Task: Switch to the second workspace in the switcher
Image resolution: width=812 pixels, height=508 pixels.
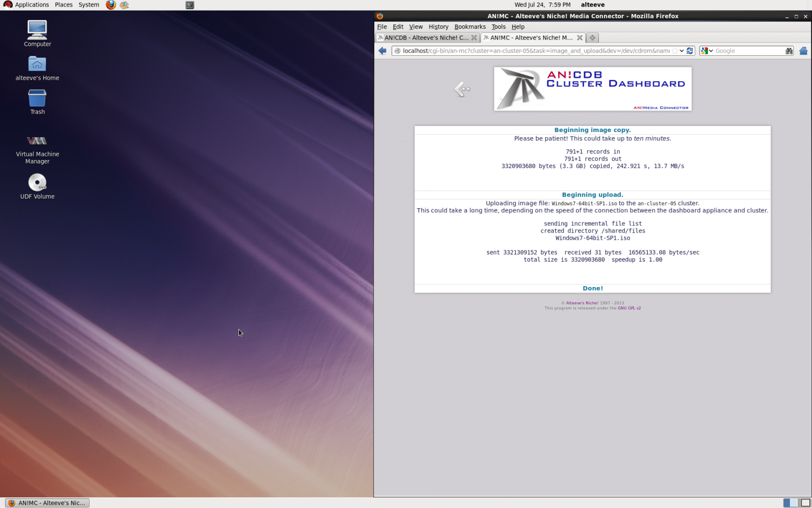Action: pyautogui.click(x=805, y=503)
